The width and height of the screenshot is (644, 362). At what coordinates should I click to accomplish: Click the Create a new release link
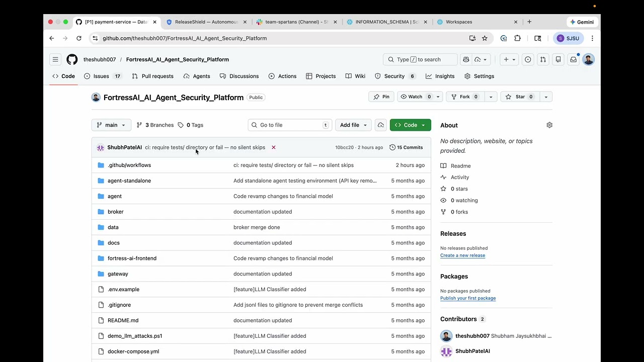462,255
